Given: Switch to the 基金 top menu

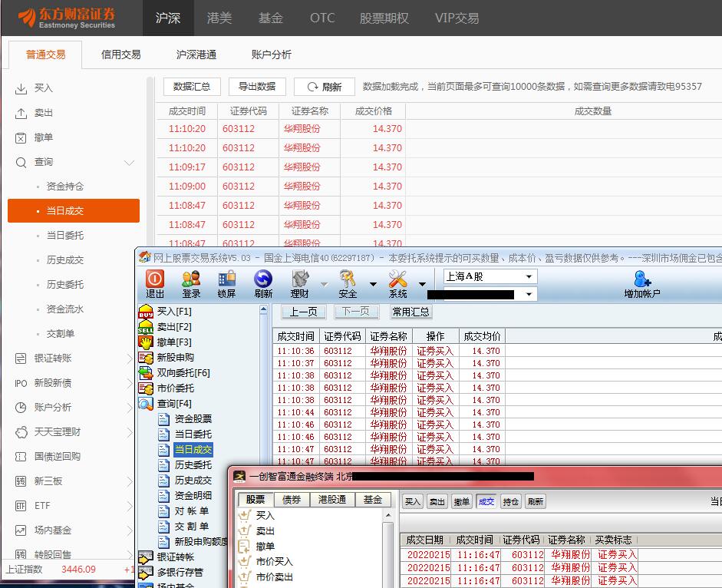Looking at the screenshot, I should [270, 18].
